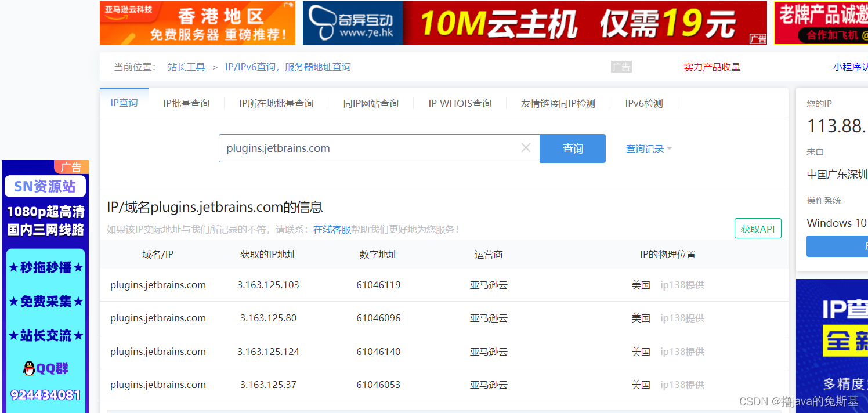The width and height of the screenshot is (868, 413).
Task: Click IP address 3.163.125.103
Action: tap(268, 285)
